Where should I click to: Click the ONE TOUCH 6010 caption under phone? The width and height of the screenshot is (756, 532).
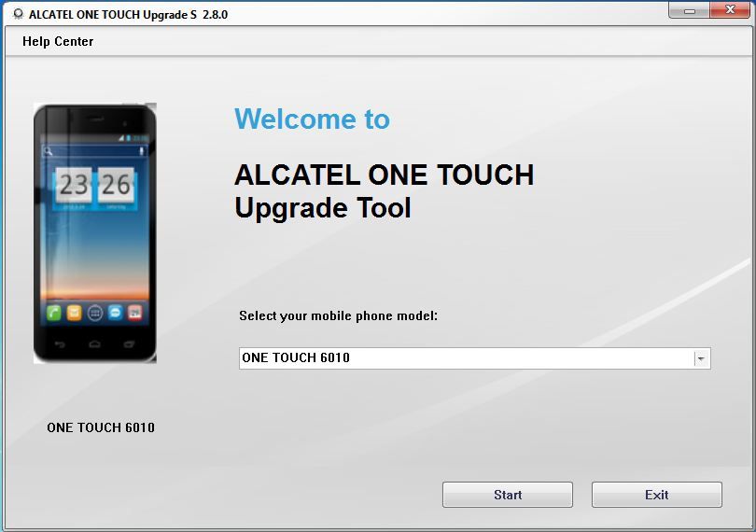click(x=101, y=427)
